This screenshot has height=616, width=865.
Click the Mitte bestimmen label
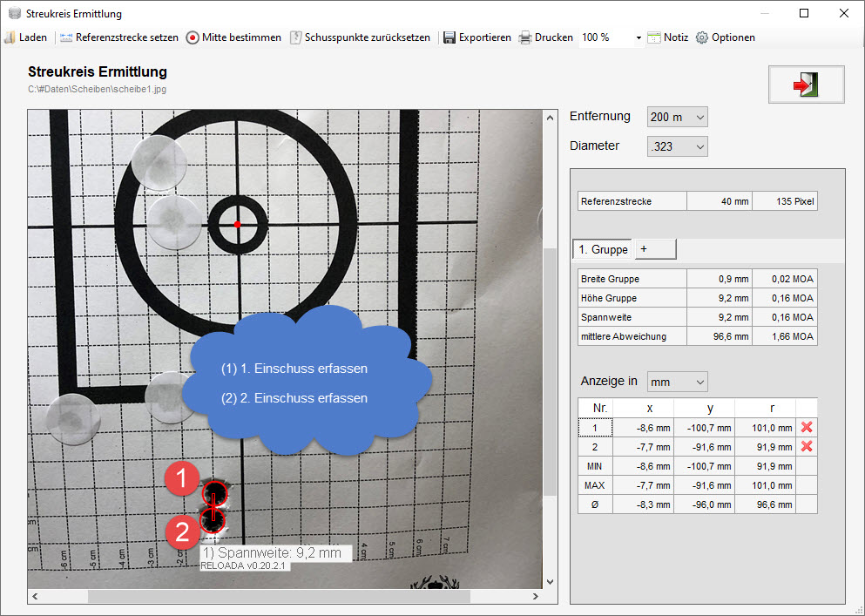point(241,37)
